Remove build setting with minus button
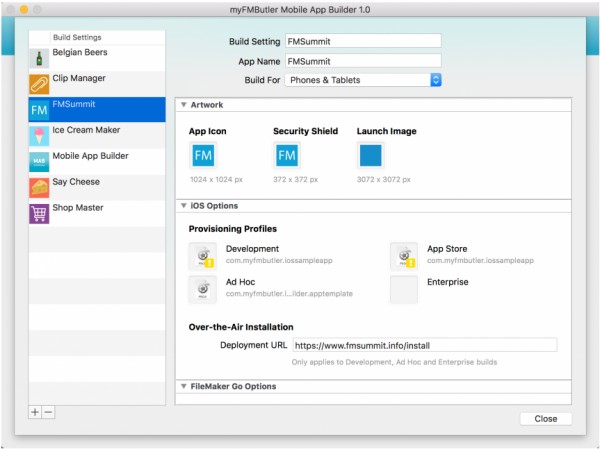Image resolution: width=600 pixels, height=449 pixels. (48, 412)
